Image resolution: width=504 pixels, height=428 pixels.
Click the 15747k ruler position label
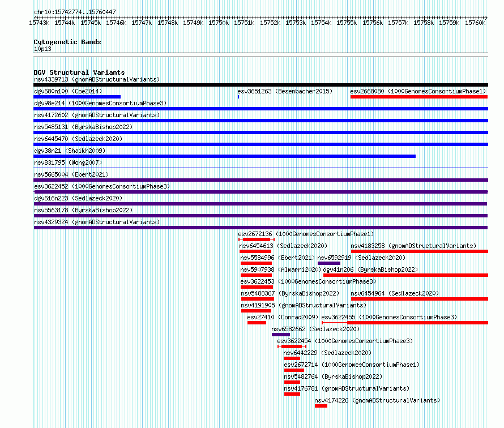[142, 23]
